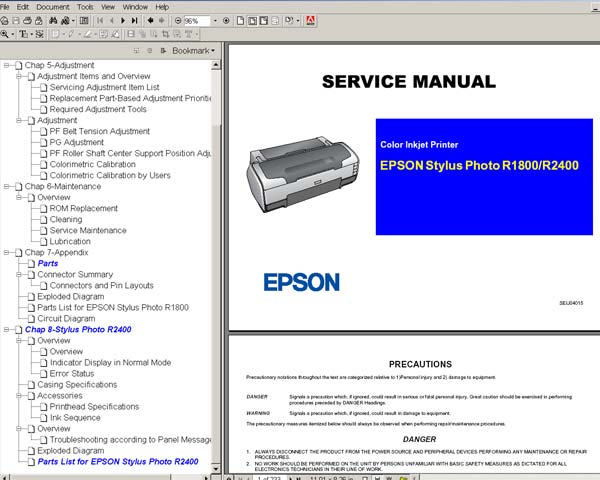
Task: Collapse the Chap 8-Stylus Photo R2400 bookmark
Action: tap(7, 330)
